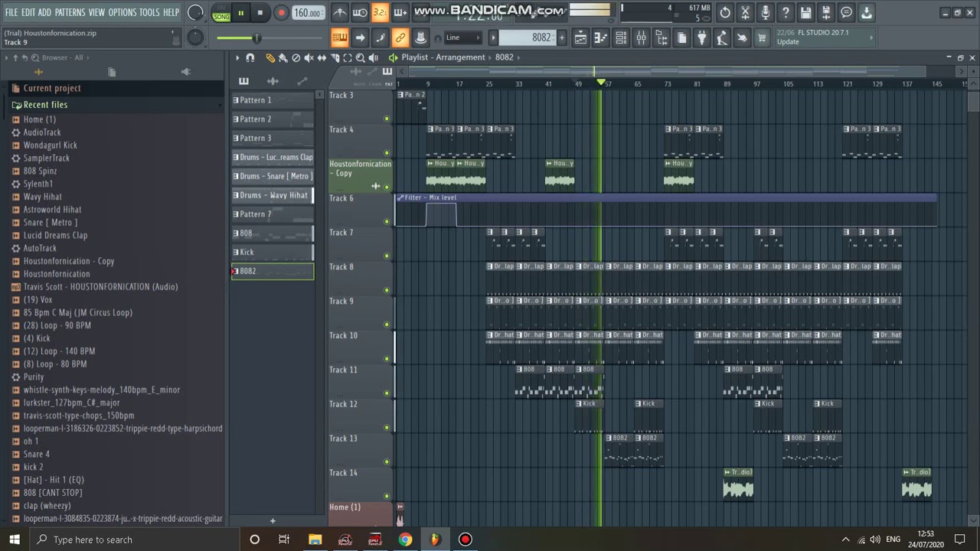
Task: Open the EDIT menu
Action: (28, 12)
